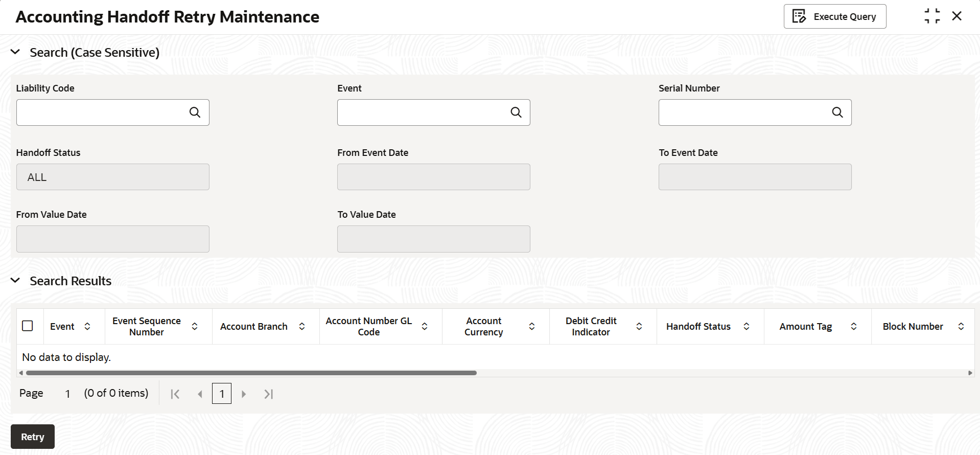This screenshot has width=980, height=455.
Task: Open Serial Number lookup search icon
Action: (837, 112)
